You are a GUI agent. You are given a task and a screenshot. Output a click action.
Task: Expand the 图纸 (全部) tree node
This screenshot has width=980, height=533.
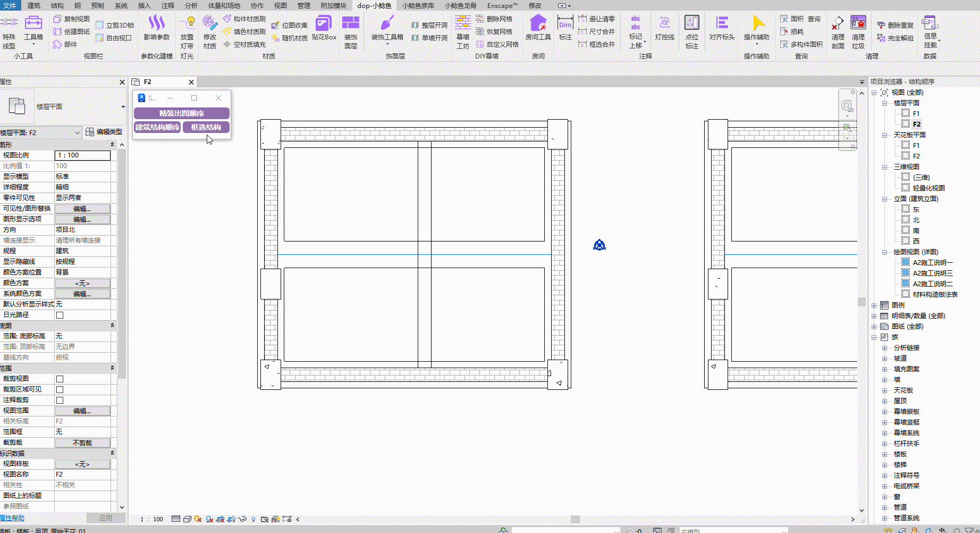pyautogui.click(x=874, y=327)
